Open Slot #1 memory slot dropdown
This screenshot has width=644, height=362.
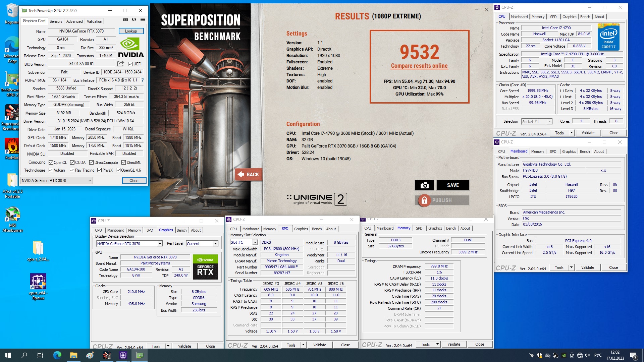click(x=244, y=242)
